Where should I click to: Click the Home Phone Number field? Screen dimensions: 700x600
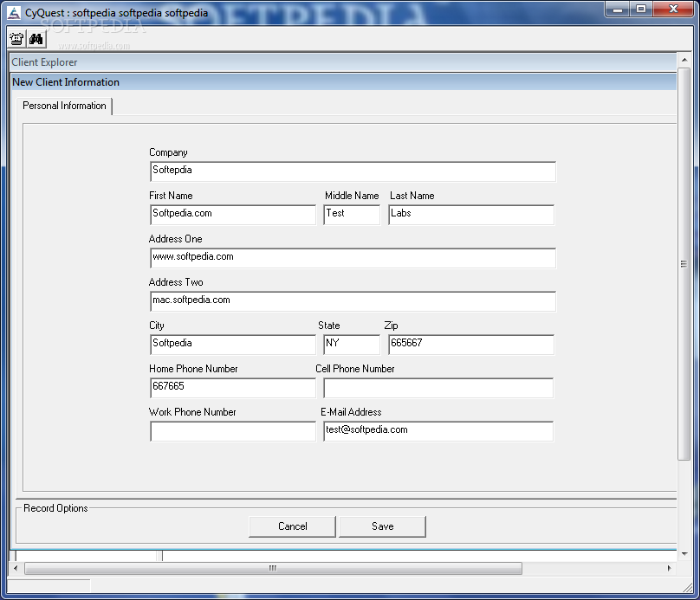point(233,388)
